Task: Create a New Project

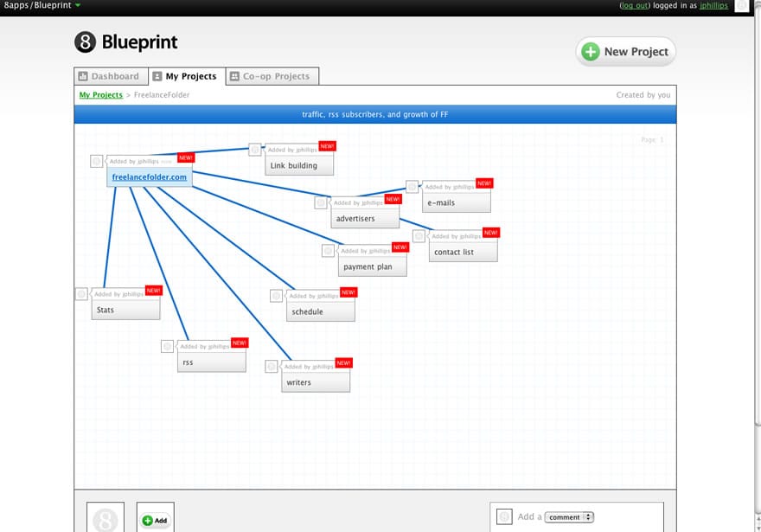Action: click(x=625, y=52)
